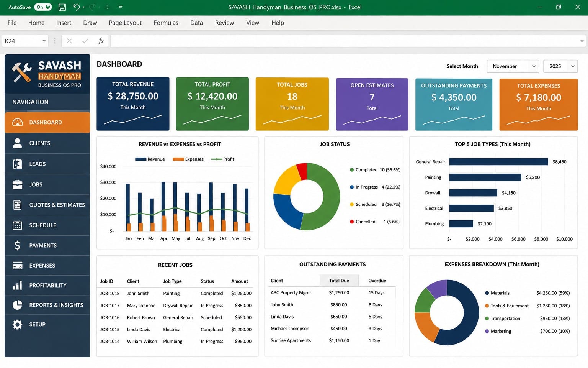Image resolution: width=588 pixels, height=368 pixels.
Task: Select the Mary Johnson client cell
Action: (x=141, y=306)
